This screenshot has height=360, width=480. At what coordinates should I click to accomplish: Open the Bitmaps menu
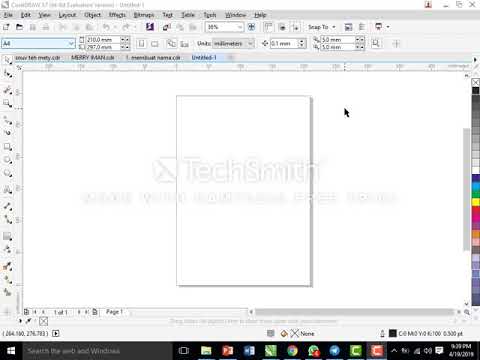(x=144, y=15)
